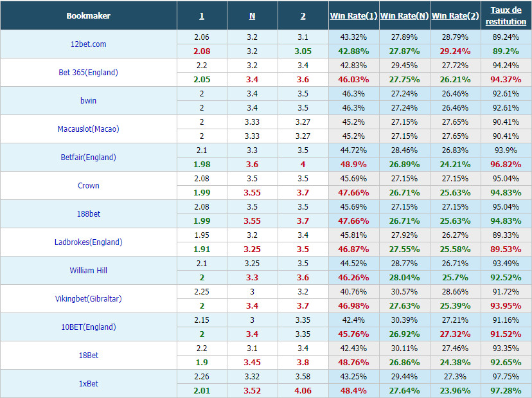This screenshot has height=398, width=532.
Task: Sort by Win Rate(1) header
Action: tap(353, 15)
